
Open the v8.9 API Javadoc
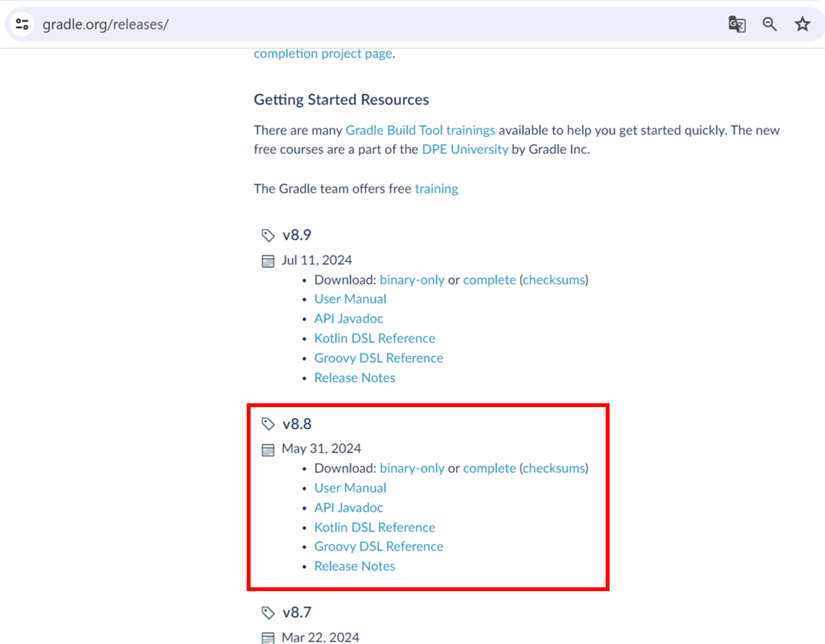pyautogui.click(x=349, y=319)
